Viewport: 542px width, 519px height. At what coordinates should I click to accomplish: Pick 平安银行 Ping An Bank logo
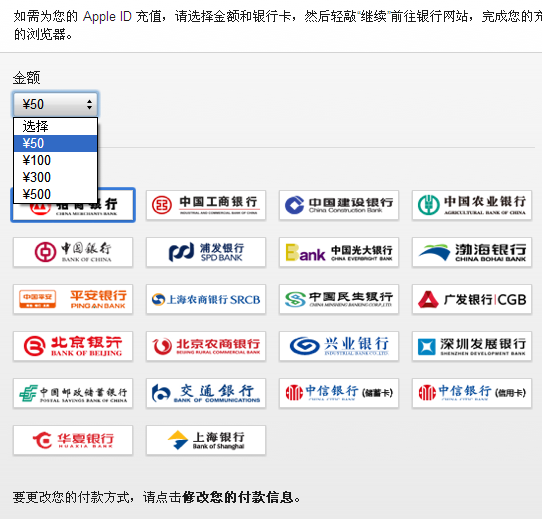tap(73, 299)
